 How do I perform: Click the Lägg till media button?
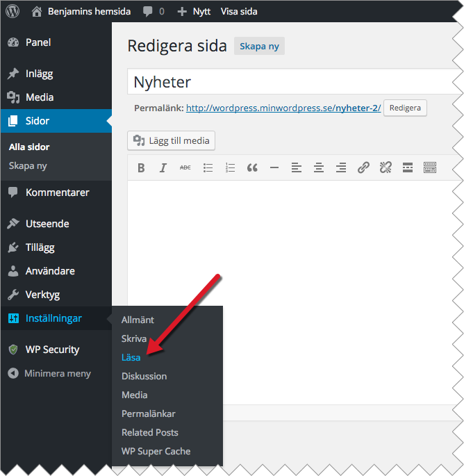point(171,140)
